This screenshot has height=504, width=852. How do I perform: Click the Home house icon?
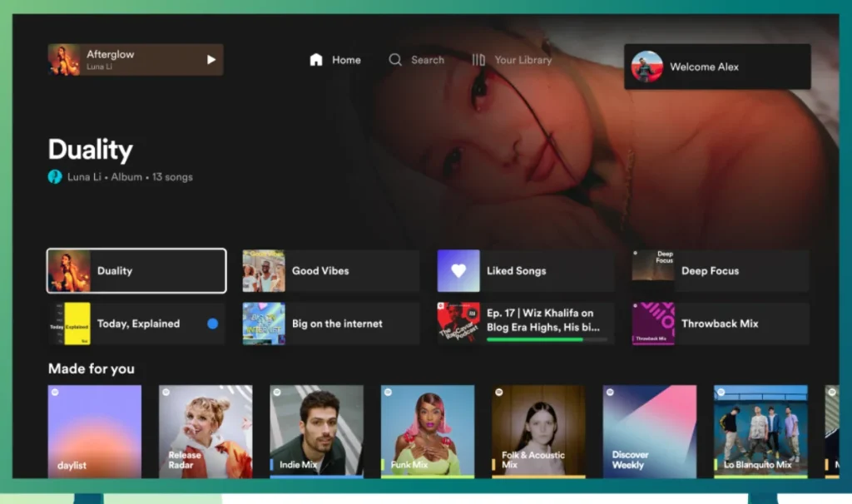(316, 60)
